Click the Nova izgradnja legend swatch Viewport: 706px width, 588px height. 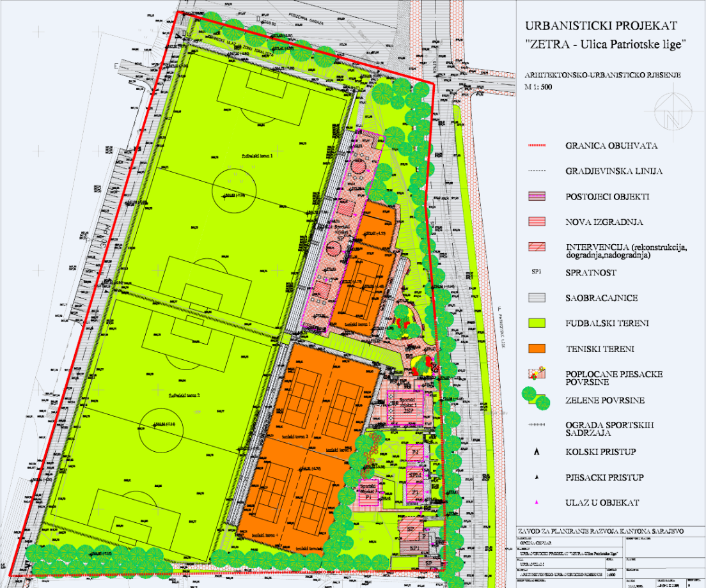point(536,222)
